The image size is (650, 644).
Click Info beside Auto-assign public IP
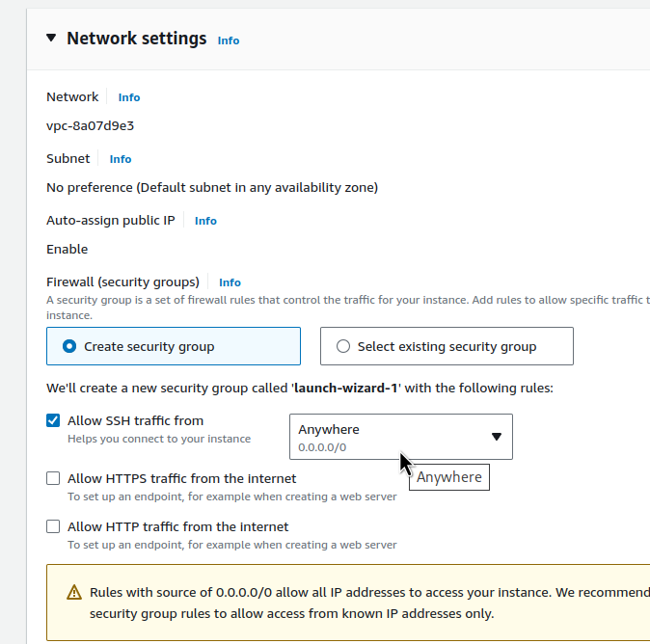205,221
